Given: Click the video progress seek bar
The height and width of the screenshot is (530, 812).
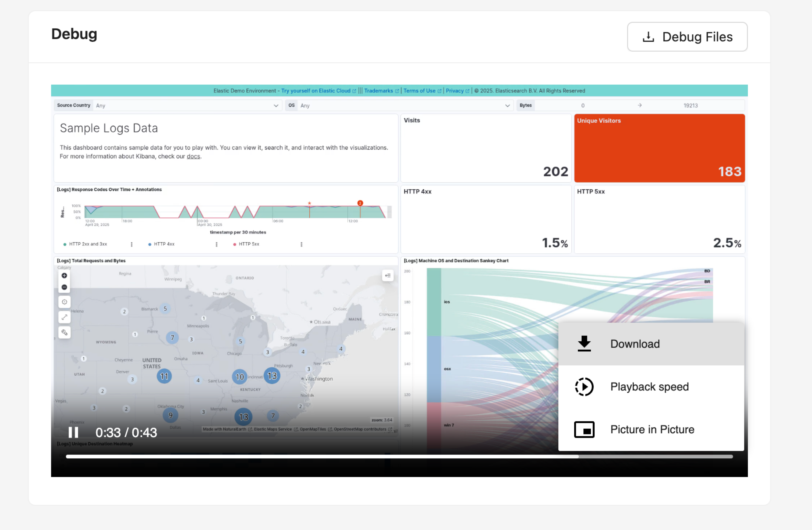Looking at the screenshot, I should click(399, 456).
